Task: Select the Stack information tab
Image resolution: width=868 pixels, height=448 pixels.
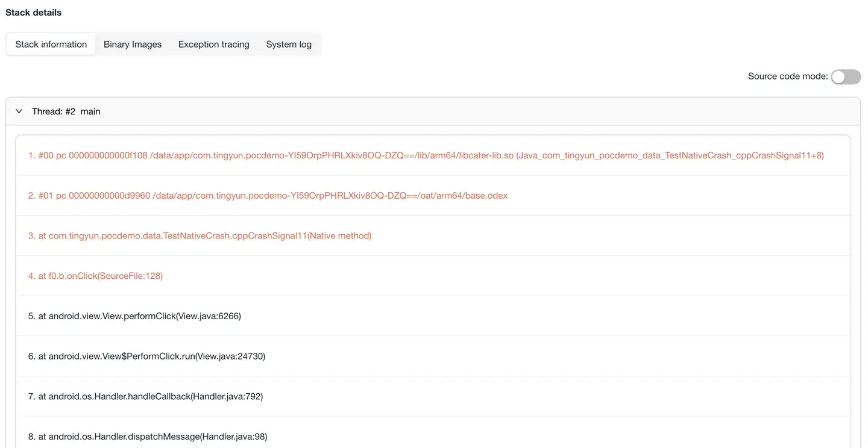Action: (51, 45)
